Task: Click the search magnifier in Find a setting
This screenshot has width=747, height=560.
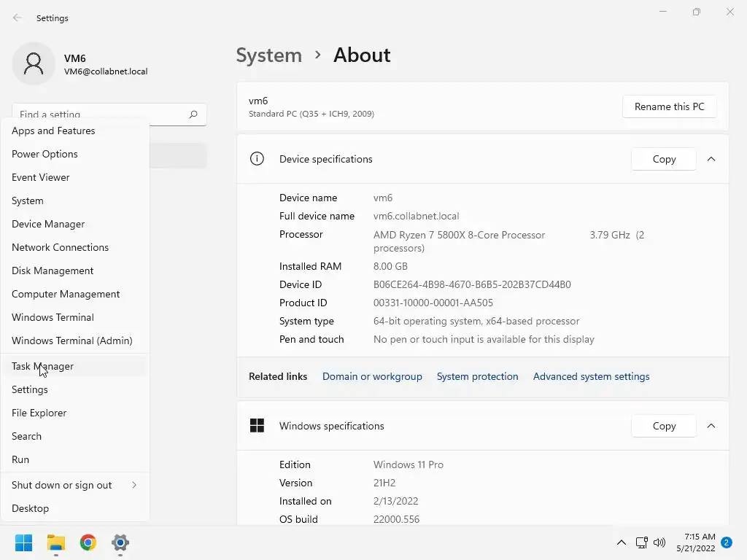Action: point(193,114)
